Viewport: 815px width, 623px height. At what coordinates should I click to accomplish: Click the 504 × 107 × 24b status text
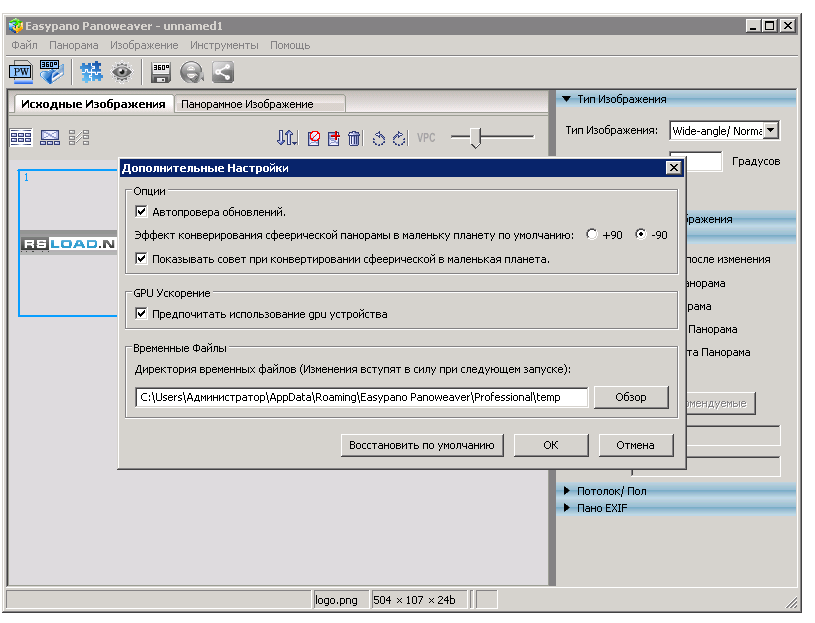[414, 600]
